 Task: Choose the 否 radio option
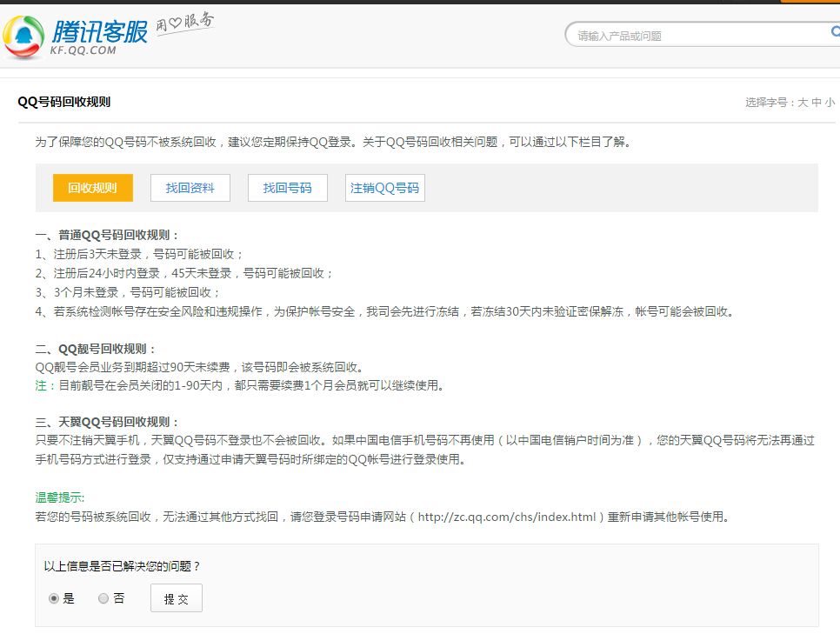(103, 598)
